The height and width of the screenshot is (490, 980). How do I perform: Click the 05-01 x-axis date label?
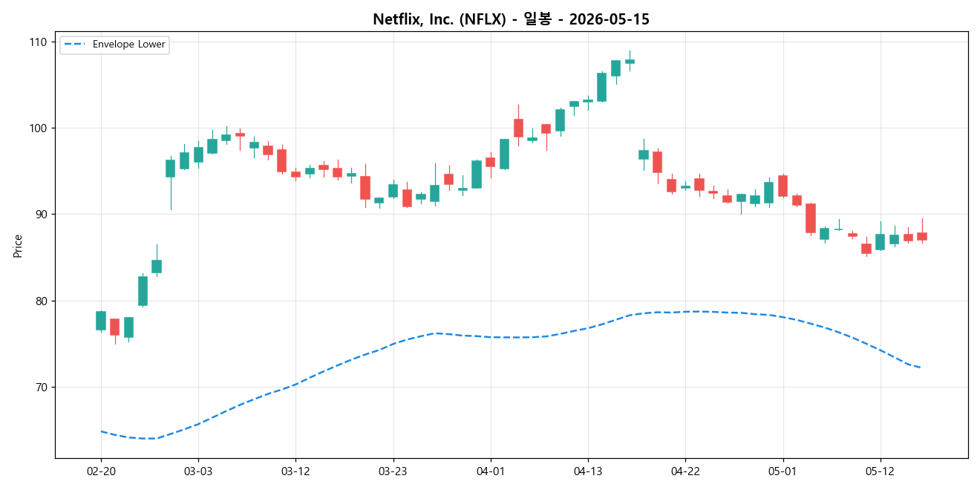pyautogui.click(x=783, y=471)
